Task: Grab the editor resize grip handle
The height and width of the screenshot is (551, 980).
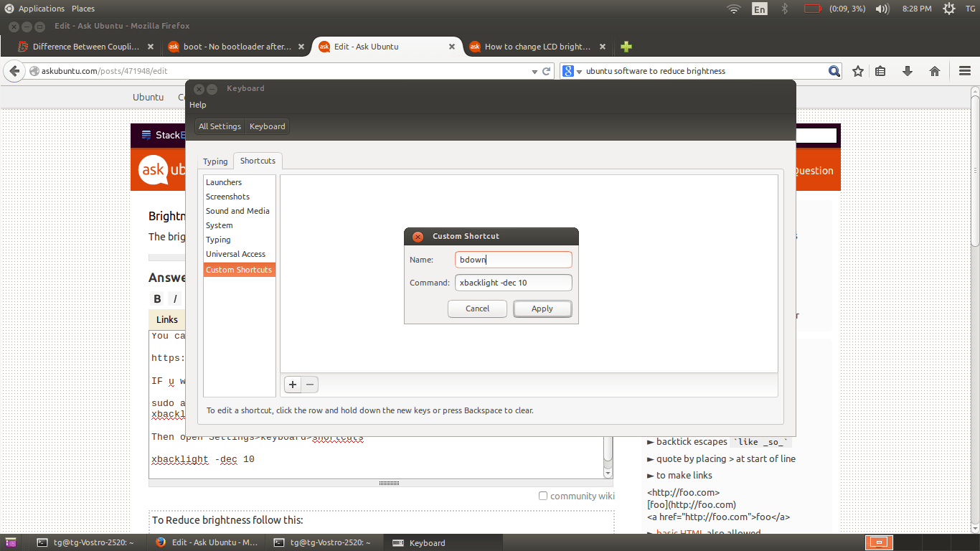Action: click(x=389, y=483)
